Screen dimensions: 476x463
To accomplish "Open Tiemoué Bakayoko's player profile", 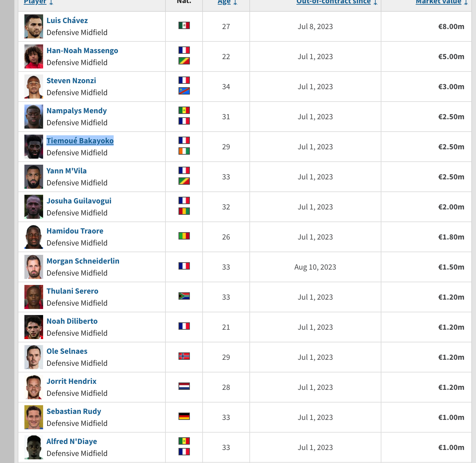I will 80,141.
